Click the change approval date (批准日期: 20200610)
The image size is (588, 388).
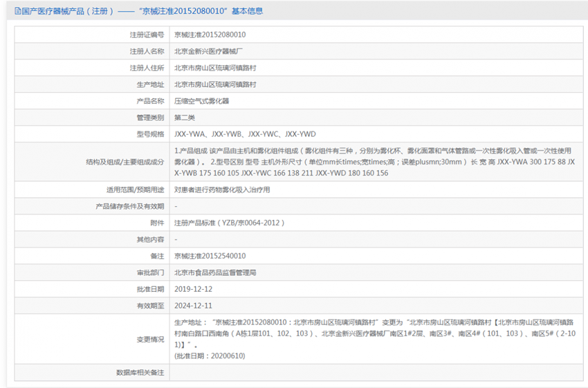tap(210, 355)
